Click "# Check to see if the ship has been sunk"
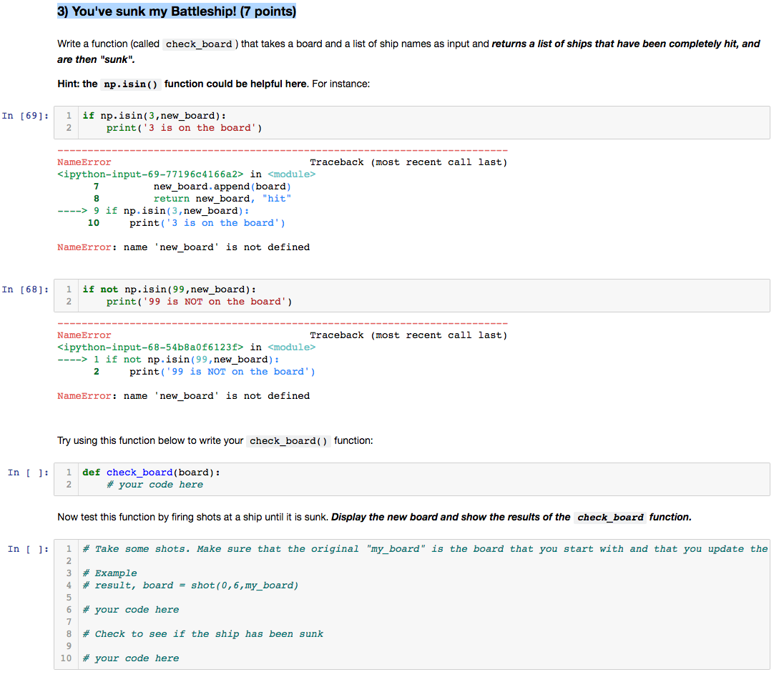The width and height of the screenshot is (784, 692). [x=203, y=634]
